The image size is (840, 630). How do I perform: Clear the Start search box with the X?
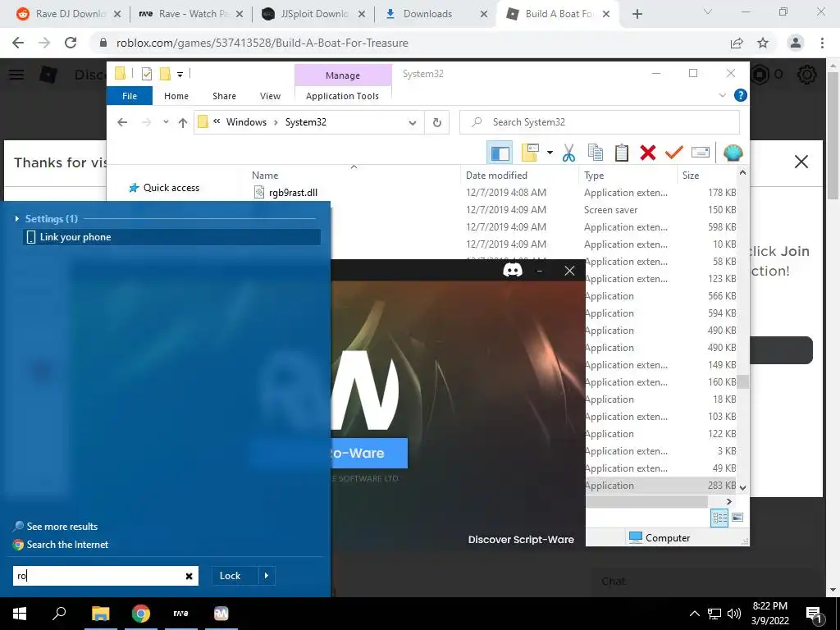[x=189, y=576]
